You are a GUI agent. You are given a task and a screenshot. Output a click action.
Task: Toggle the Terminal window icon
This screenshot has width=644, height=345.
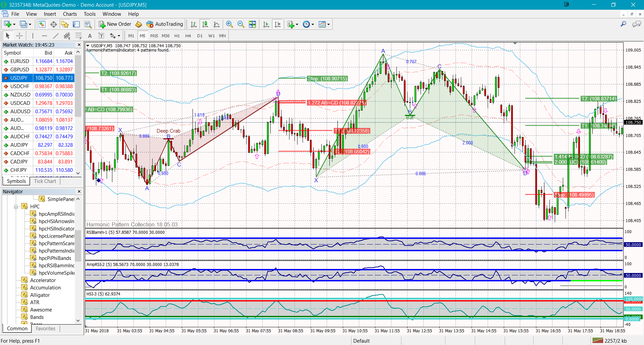[x=76, y=24]
